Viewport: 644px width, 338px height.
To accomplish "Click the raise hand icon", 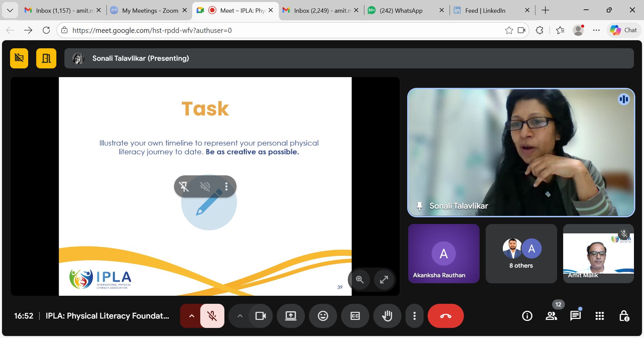I will tap(387, 316).
